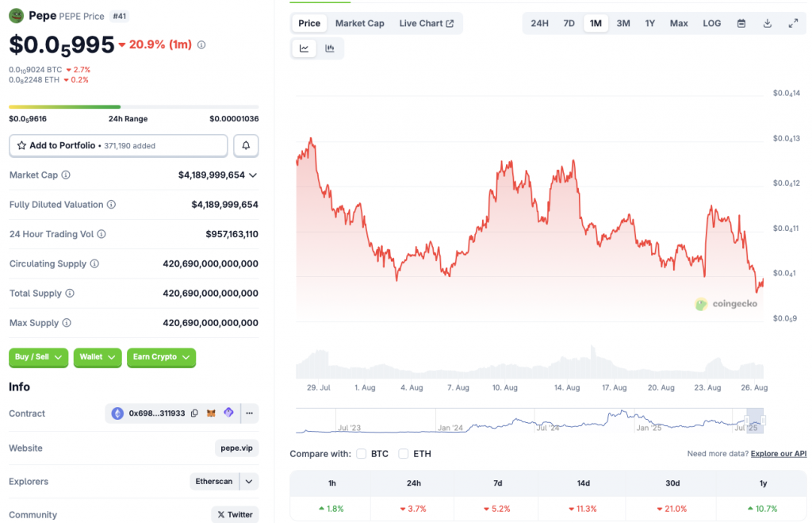Open the Earn Crypto dropdown

coord(161,357)
